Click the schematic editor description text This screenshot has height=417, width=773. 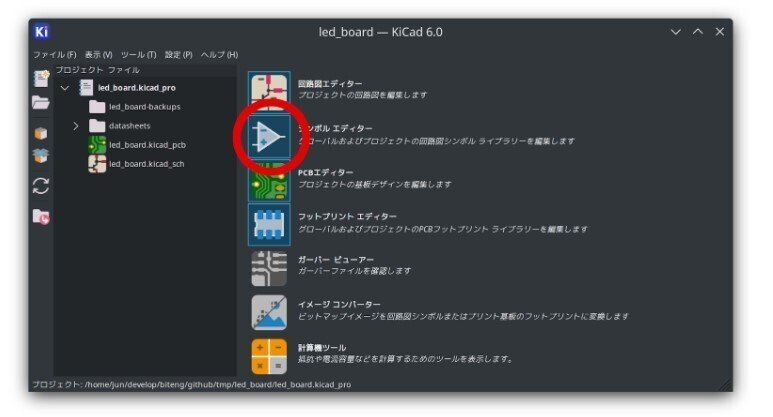362,95
